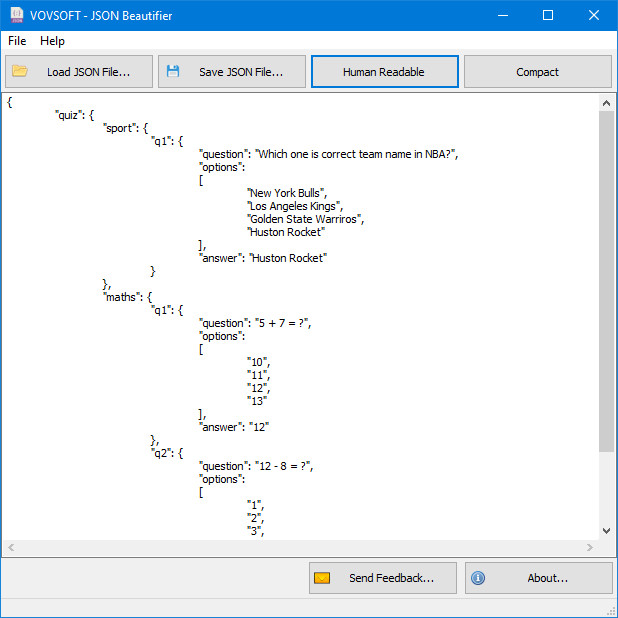
Task: Click the About button label
Action: 547,578
